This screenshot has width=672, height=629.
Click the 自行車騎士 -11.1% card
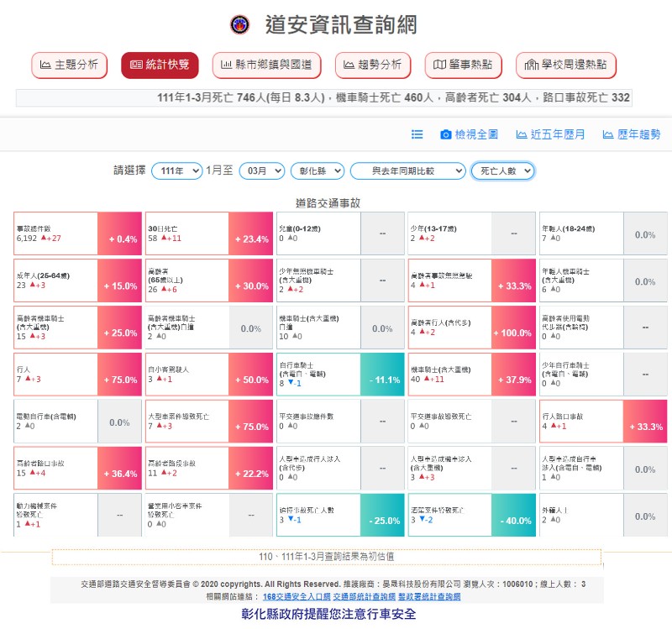click(x=341, y=375)
